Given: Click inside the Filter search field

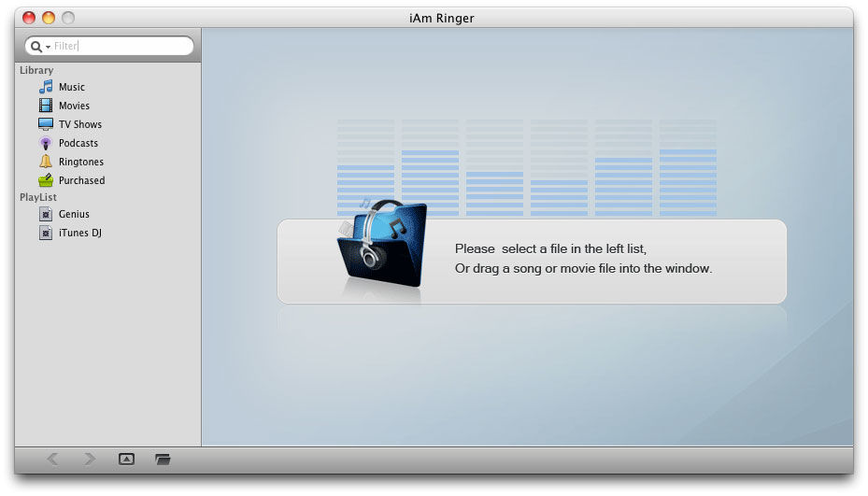Looking at the screenshot, I should pyautogui.click(x=121, y=46).
